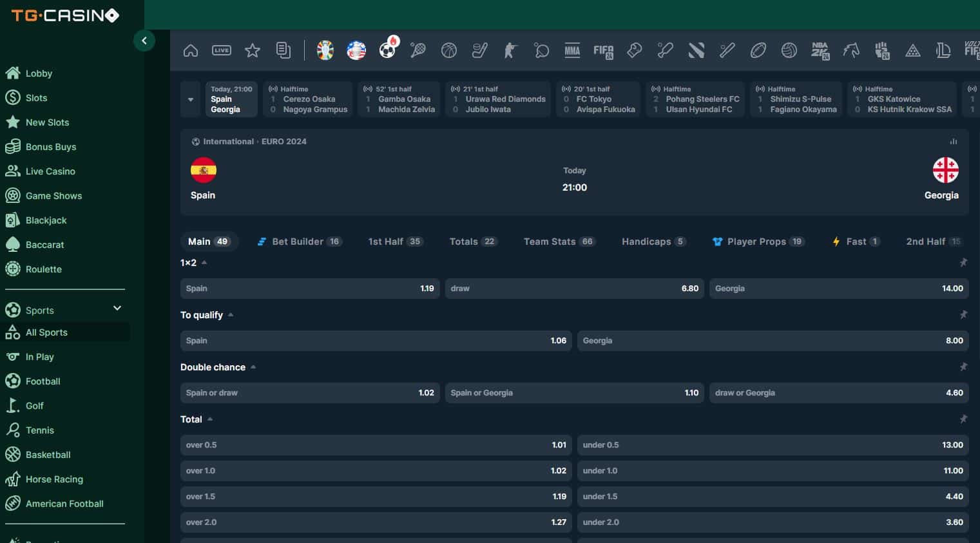This screenshot has height=543, width=980.
Task: Open the sports home icon
Action: [x=191, y=50]
